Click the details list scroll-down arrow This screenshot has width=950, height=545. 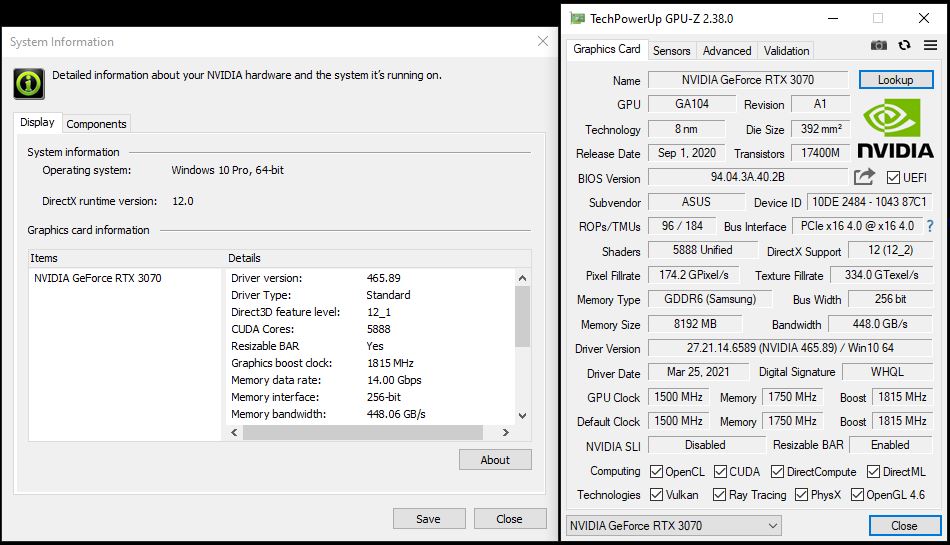[522, 416]
